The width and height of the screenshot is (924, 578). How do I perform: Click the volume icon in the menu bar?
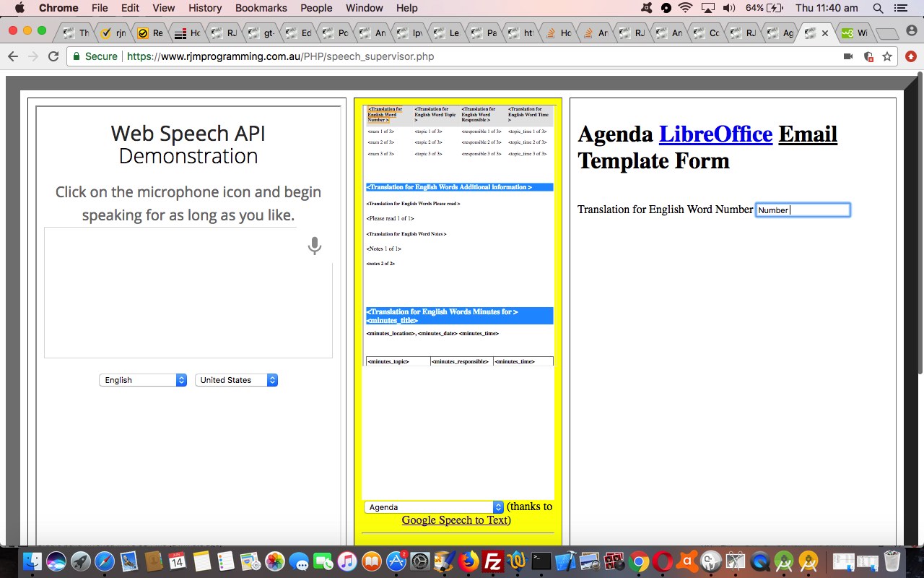(x=728, y=8)
